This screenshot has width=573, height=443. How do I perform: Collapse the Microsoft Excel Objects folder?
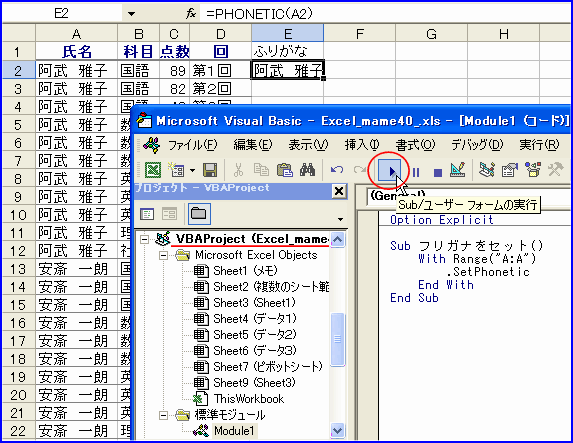coord(164,255)
